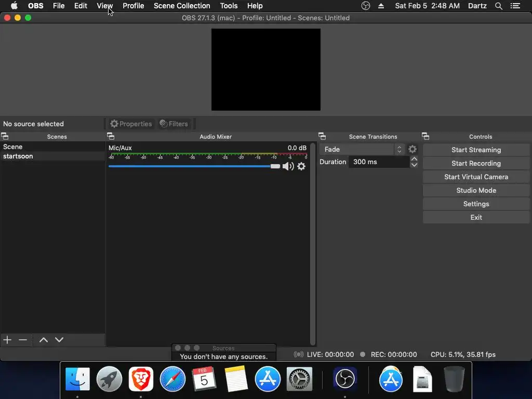Image resolution: width=532 pixels, height=399 pixels.
Task: Open Safari from the dock
Action: [172, 379]
